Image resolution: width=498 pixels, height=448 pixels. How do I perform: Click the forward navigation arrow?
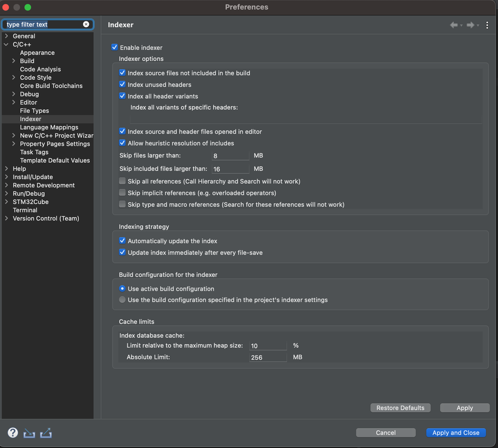point(470,25)
